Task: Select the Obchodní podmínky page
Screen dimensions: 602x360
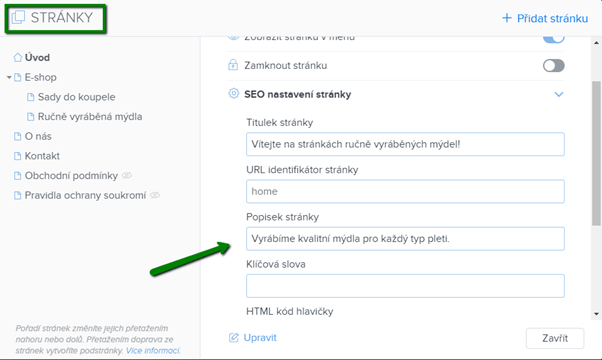Action: click(x=71, y=176)
